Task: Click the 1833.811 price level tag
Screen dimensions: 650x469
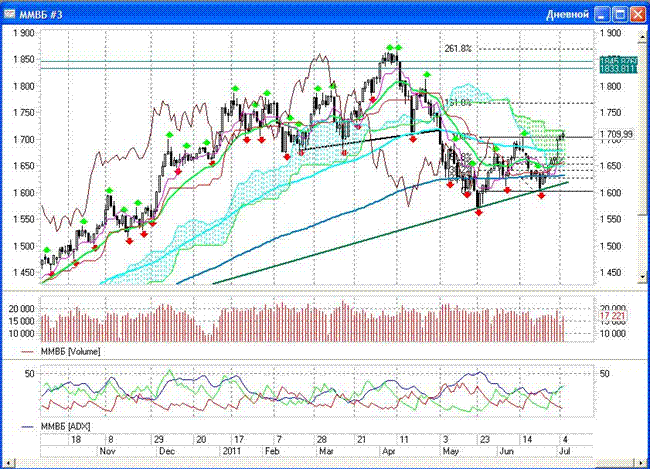Action: point(618,69)
